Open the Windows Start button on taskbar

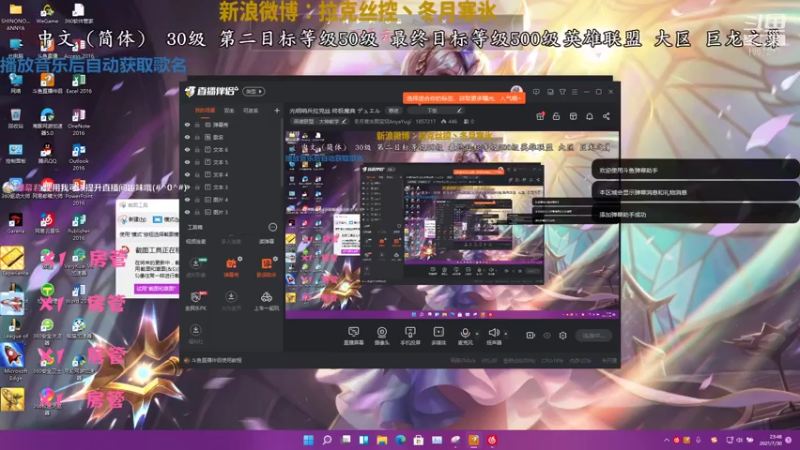tap(309, 440)
